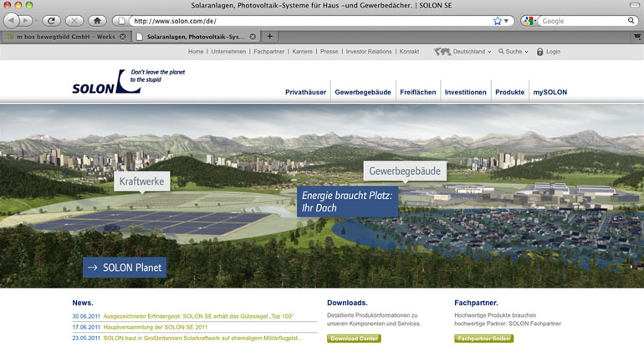The image size is (644, 362).
Task: Reload the page with the refresh icon
Action: pos(51,21)
